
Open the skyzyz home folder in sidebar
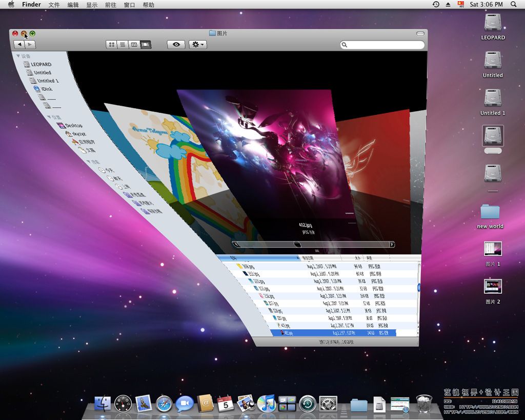(x=76, y=134)
